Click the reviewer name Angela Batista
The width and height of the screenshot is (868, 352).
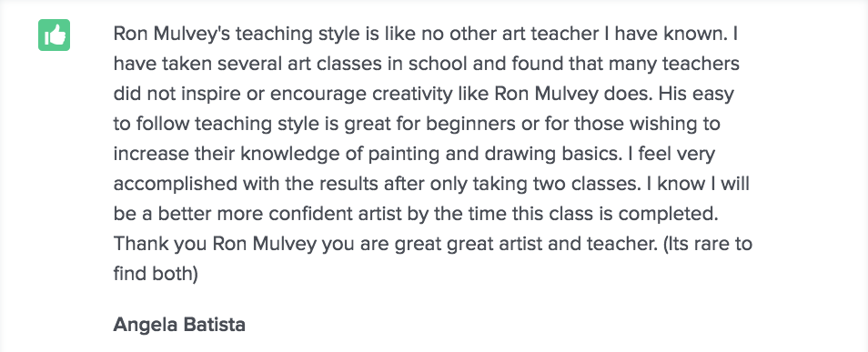click(179, 325)
